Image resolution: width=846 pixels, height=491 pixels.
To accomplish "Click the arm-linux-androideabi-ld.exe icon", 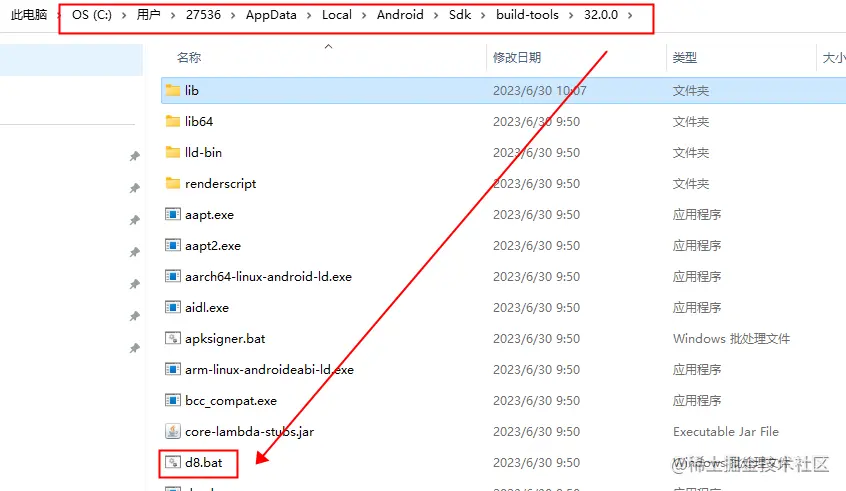I will pyautogui.click(x=173, y=370).
